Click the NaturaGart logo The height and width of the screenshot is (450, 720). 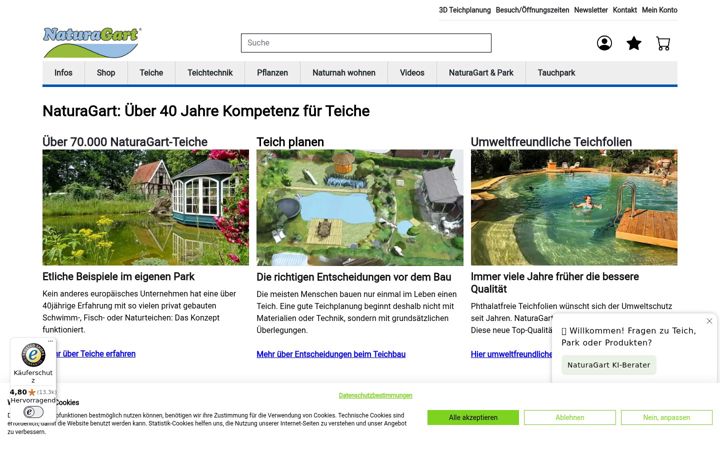[92, 42]
